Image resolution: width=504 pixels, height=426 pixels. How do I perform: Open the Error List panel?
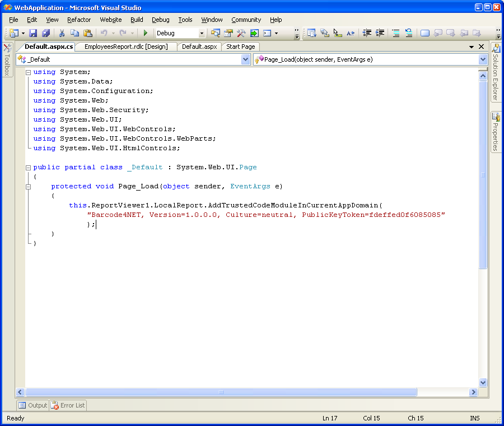pyautogui.click(x=68, y=405)
